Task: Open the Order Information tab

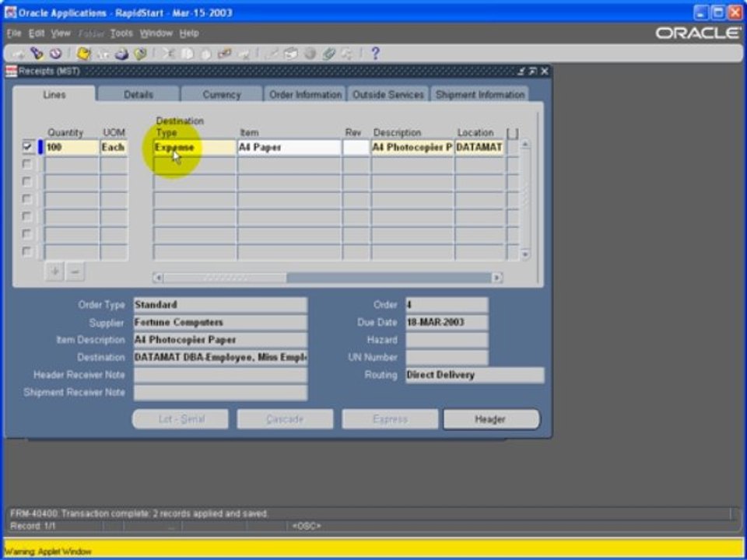Action: click(305, 94)
